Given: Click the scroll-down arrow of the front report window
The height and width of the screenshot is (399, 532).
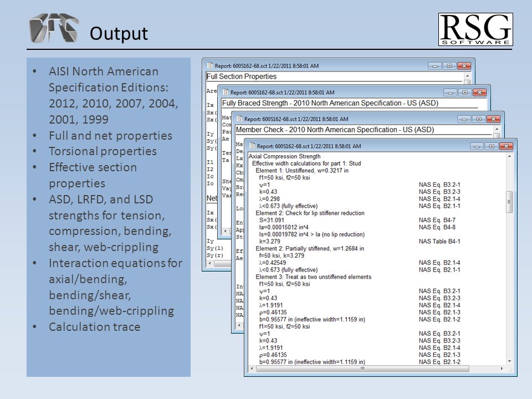Looking at the screenshot, I should click(509, 361).
